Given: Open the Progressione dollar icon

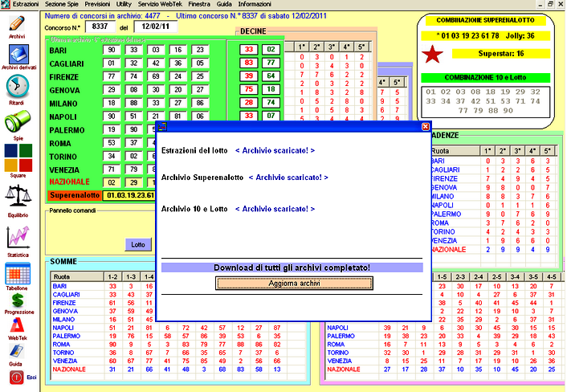Looking at the screenshot, I should (x=18, y=300).
